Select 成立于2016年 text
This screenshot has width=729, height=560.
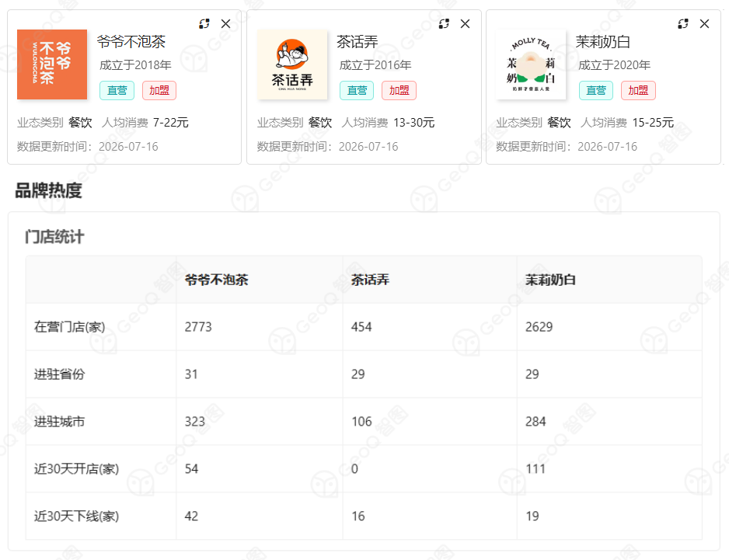pos(375,65)
